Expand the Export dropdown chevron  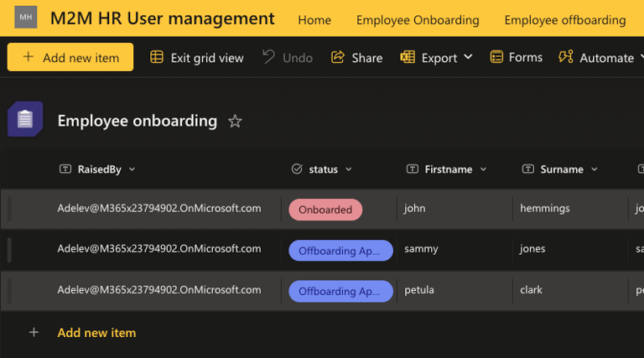pyautogui.click(x=468, y=57)
